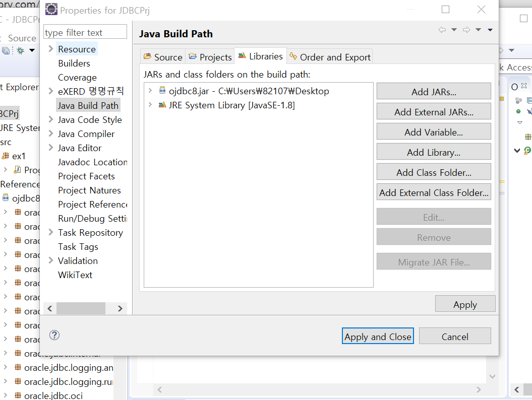Focus the type filter text field

coord(85,32)
